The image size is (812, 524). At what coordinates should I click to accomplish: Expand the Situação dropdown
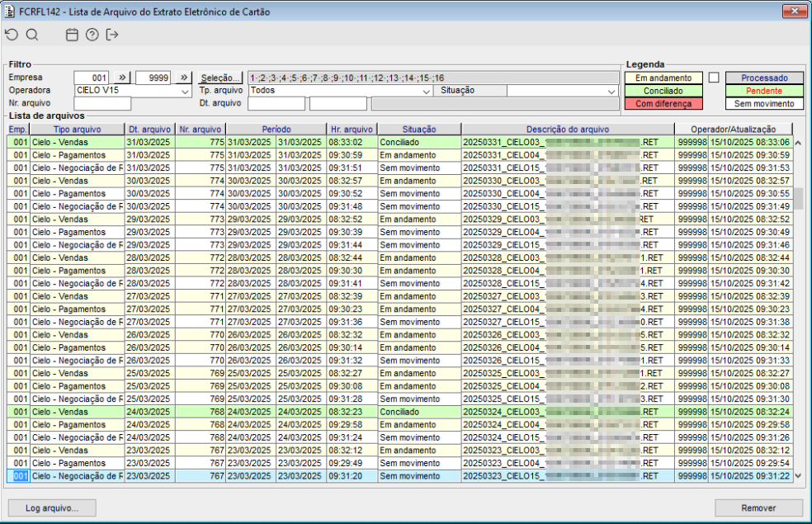pos(611,91)
